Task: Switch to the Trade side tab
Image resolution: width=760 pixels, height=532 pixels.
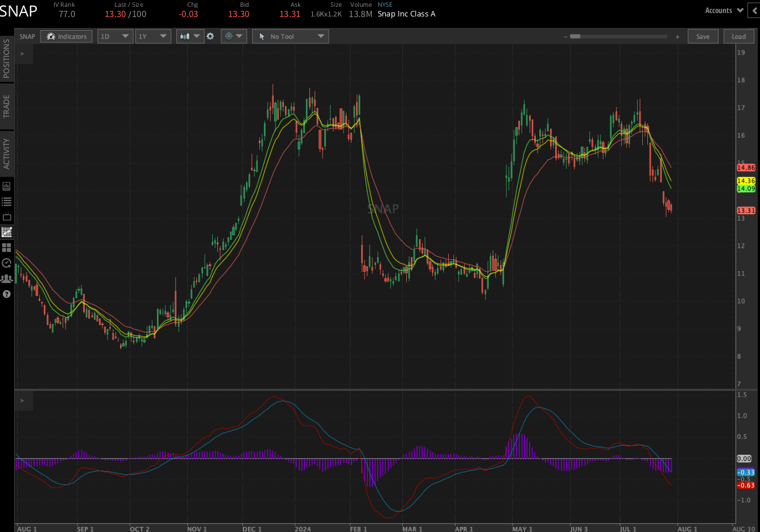Action: [7, 106]
